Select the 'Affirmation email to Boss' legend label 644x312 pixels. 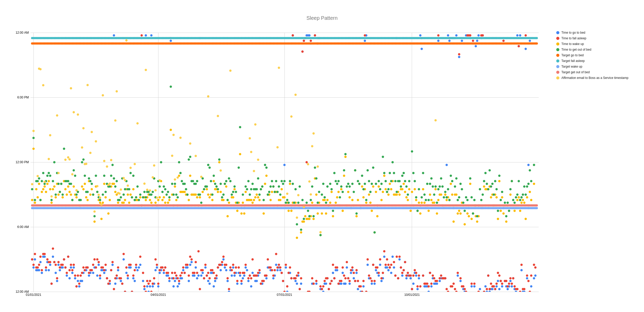(595, 78)
